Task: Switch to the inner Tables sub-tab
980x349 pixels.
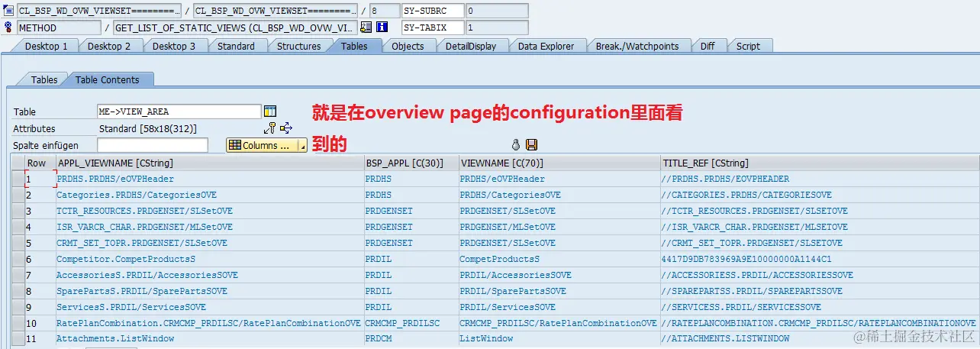Action: pos(44,79)
